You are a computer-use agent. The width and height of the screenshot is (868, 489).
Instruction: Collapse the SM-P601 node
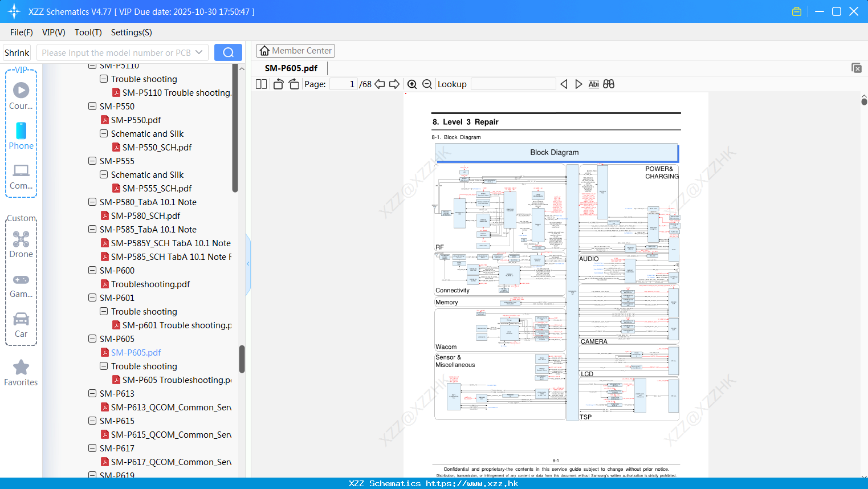pyautogui.click(x=92, y=298)
